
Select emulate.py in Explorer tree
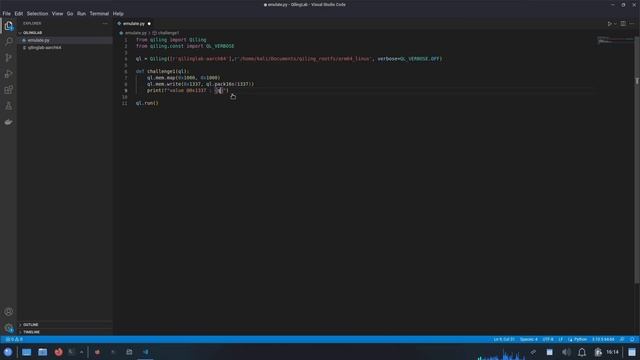pos(38,40)
